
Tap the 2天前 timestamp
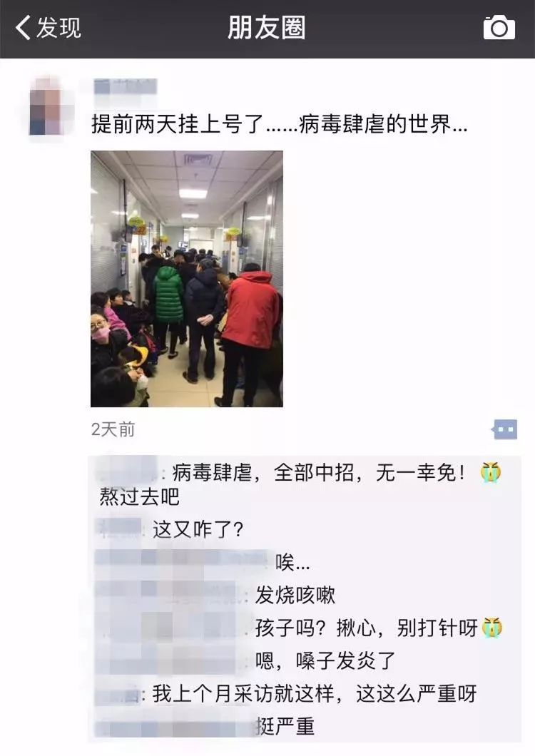pyautogui.click(x=113, y=429)
